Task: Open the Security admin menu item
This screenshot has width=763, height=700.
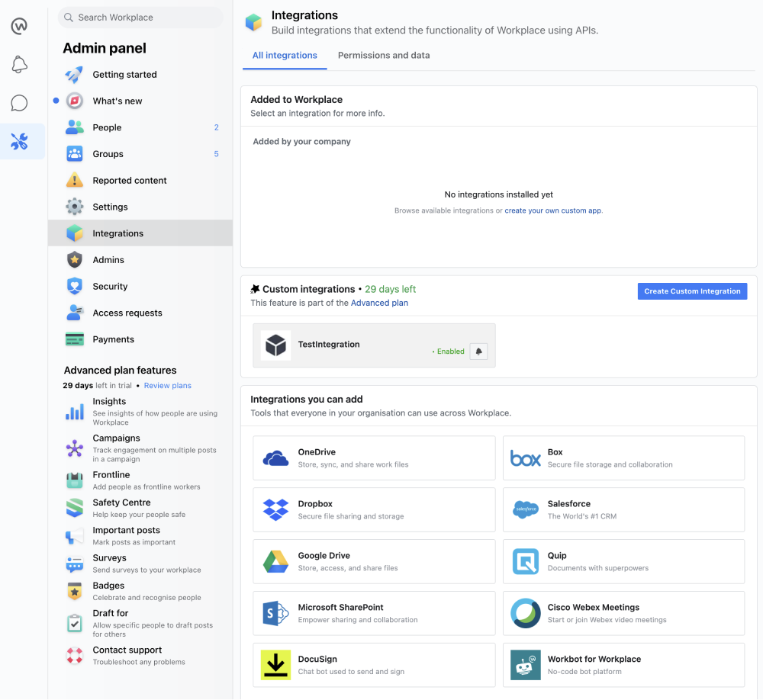Action: click(111, 287)
